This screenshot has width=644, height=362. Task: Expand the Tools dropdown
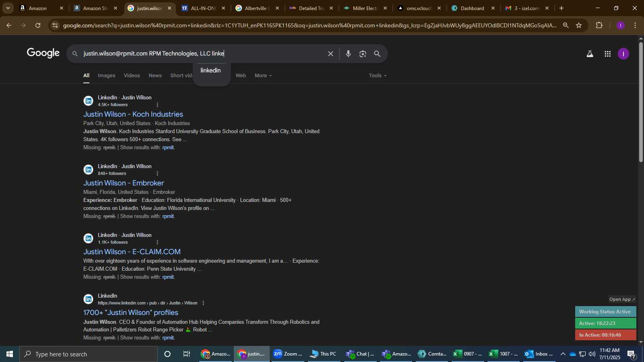tap(378, 76)
